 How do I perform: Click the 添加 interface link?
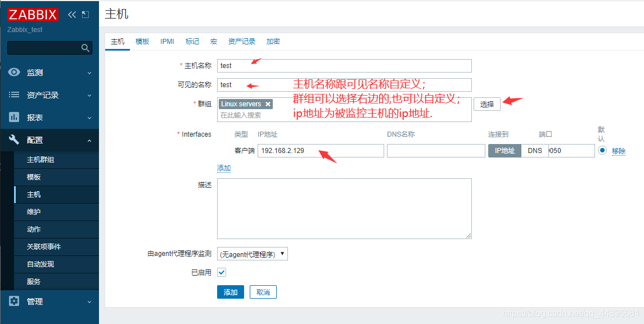tap(224, 168)
